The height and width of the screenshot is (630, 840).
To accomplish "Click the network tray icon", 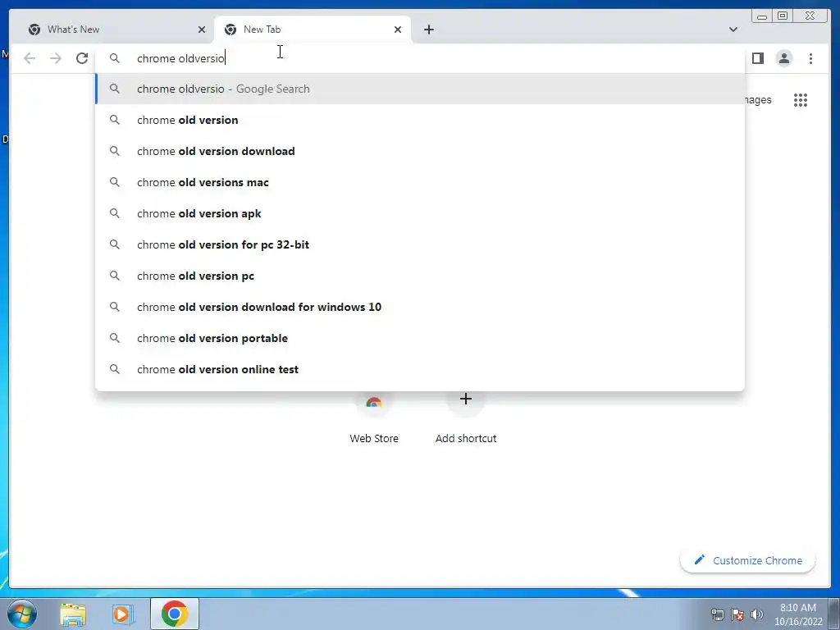I will pyautogui.click(x=717, y=614).
